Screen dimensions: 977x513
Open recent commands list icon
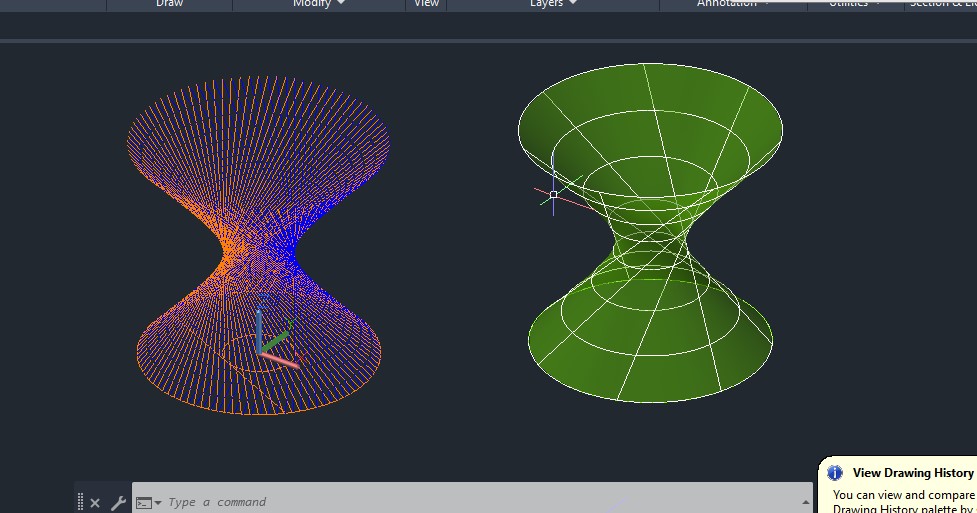(147, 503)
